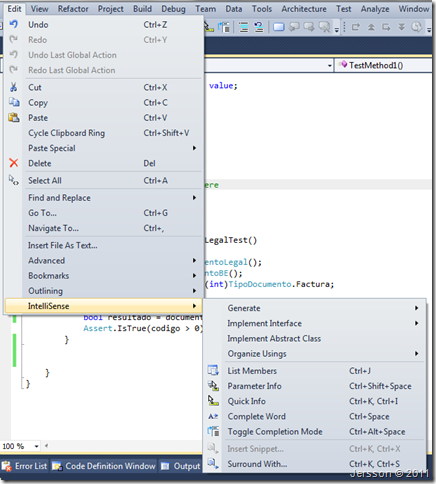
Task: Expand the Organize Usings submenu
Action: point(416,353)
